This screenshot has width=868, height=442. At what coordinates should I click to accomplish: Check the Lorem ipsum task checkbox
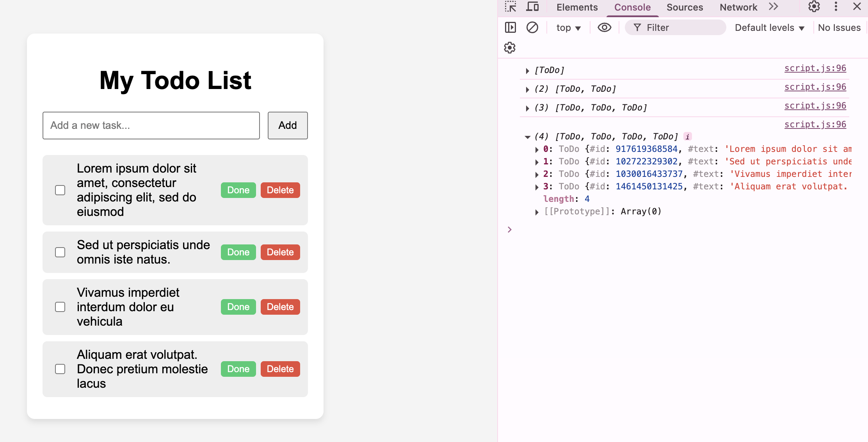[x=60, y=190]
